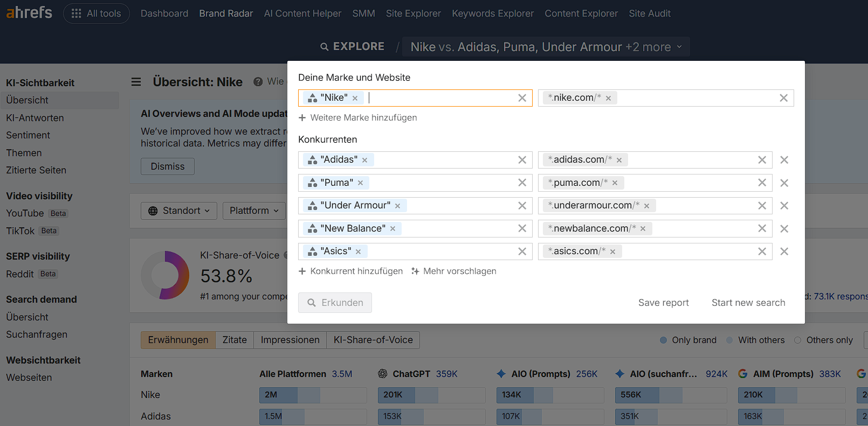The image size is (868, 426).
Task: Clear the Adidas brand field
Action: coord(522,160)
